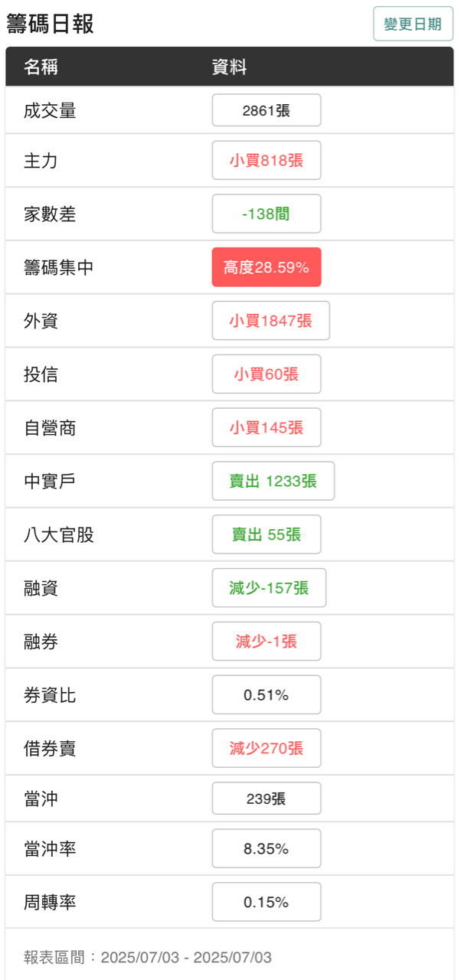Click the 成交量 2861張 value button
Screen dimensions: 471x980
266,110
